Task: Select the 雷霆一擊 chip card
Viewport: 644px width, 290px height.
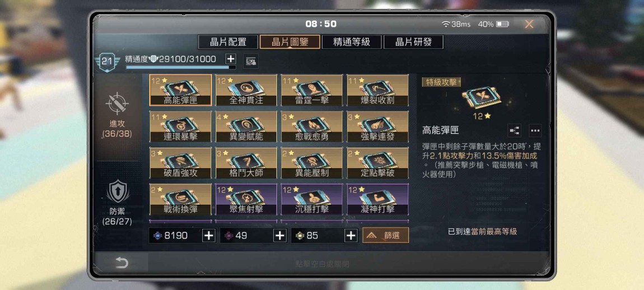Action: (x=312, y=90)
